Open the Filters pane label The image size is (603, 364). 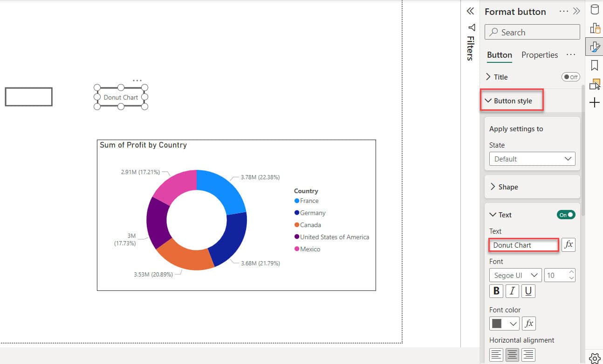(x=471, y=48)
